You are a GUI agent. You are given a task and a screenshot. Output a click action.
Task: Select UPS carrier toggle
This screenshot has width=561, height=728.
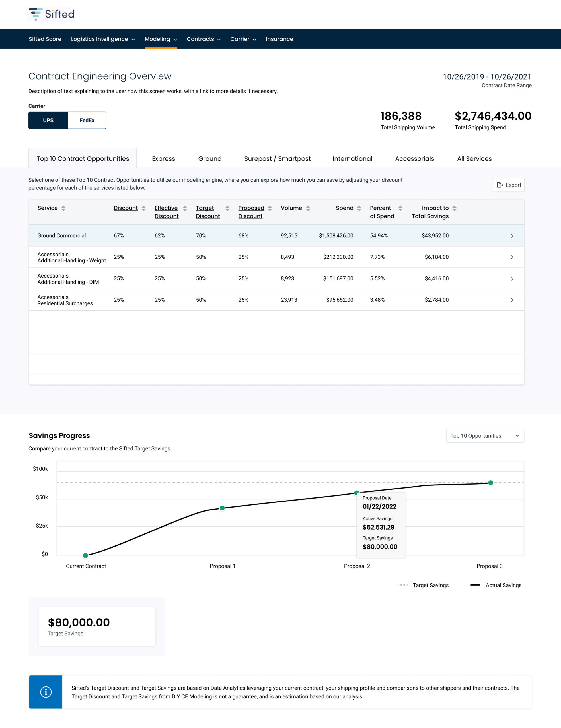click(48, 120)
